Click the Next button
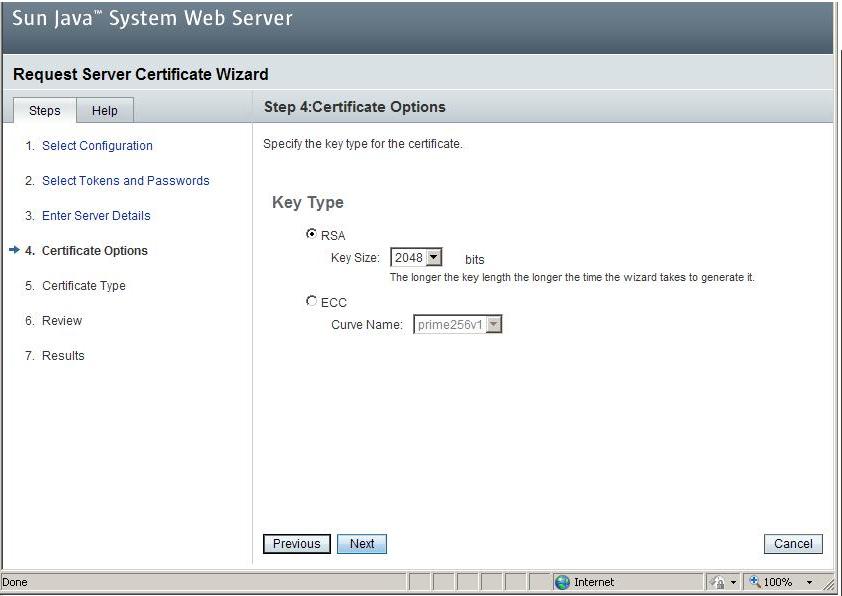Screen dimensions: 842x596 tap(362, 544)
